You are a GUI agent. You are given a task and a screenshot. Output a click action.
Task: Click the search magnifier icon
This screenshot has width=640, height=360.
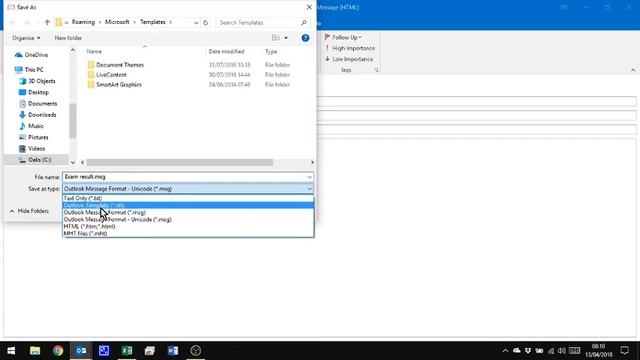pos(304,22)
